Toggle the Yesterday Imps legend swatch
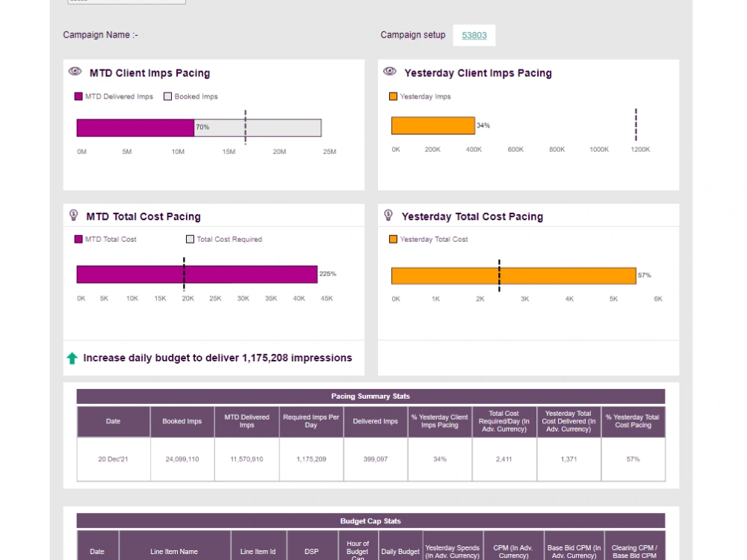The width and height of the screenshot is (747, 560). (392, 96)
